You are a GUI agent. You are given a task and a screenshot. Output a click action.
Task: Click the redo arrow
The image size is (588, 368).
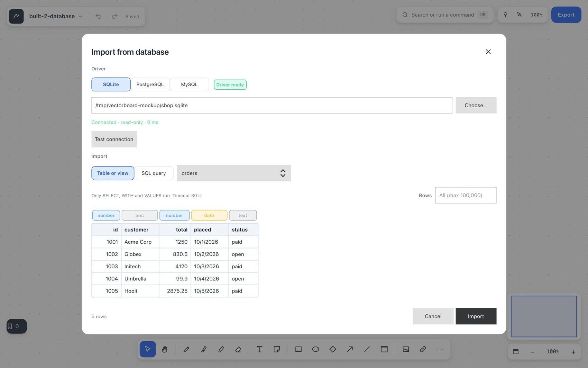pos(115,16)
